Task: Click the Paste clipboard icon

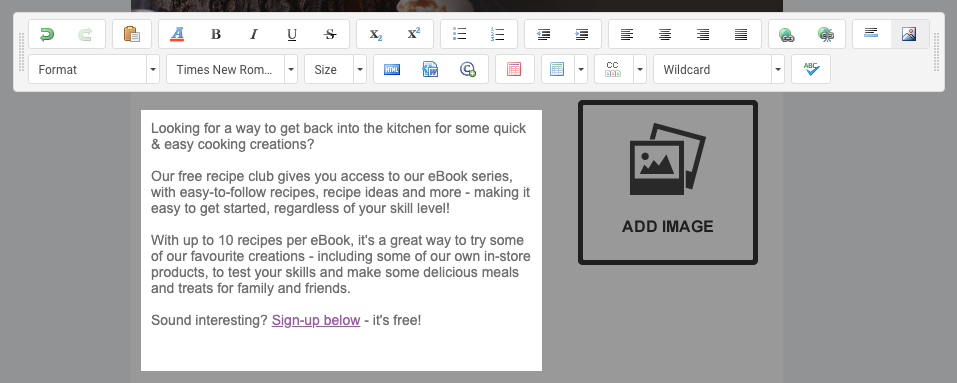Action: (x=132, y=34)
